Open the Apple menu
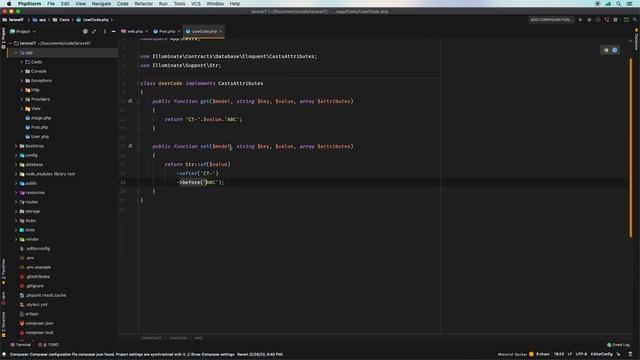 coord(9,4)
